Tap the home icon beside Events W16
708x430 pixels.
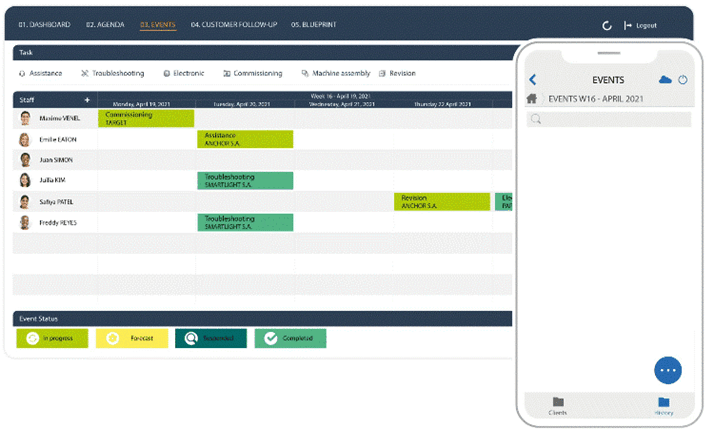532,99
